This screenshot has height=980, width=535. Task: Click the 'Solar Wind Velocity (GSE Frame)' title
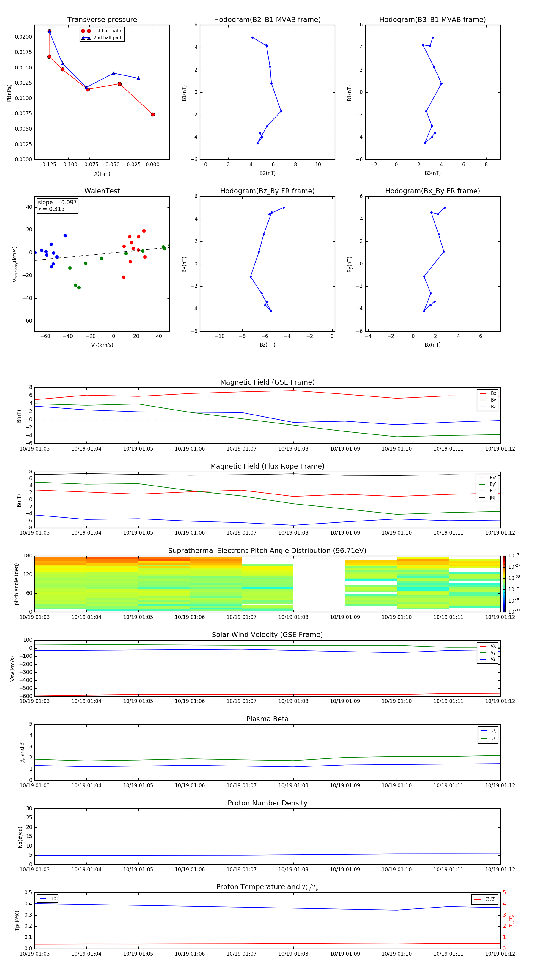coord(267,635)
